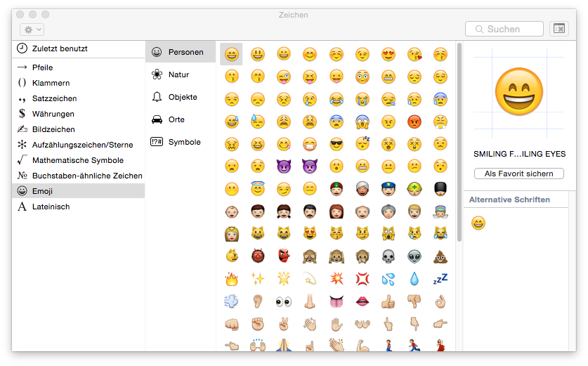The width and height of the screenshot is (588, 366).
Task: Select the oncoming fist emoji
Action: click(x=232, y=324)
